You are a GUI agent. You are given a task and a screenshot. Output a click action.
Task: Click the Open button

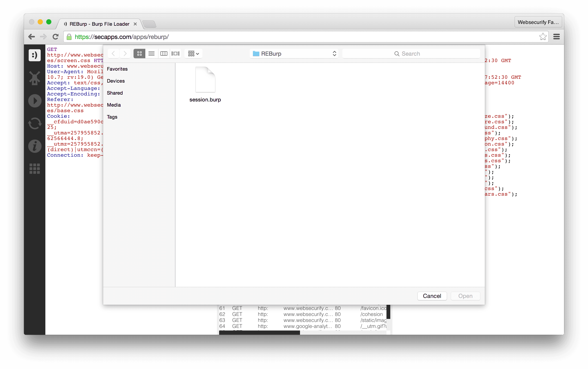[x=465, y=296]
